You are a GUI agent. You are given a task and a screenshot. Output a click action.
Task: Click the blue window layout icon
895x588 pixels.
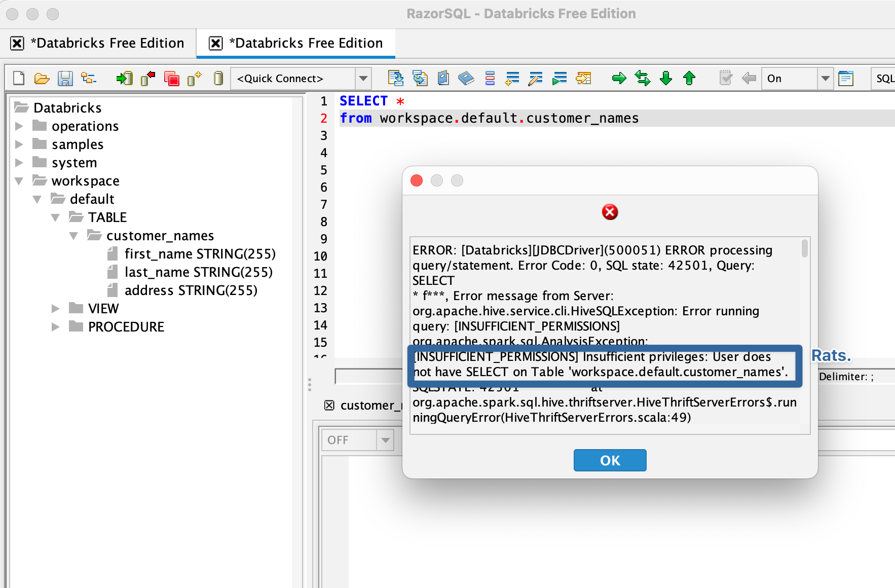846,78
